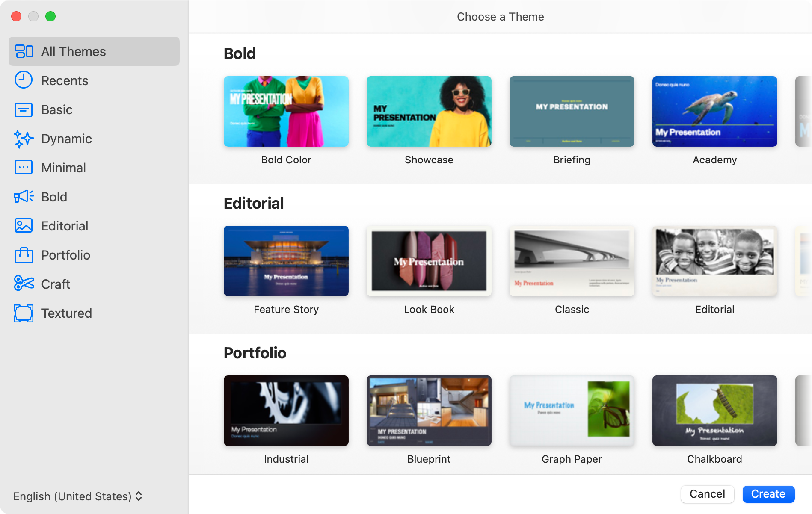Select the Graph Paper theme thumbnail
812x514 pixels.
pyautogui.click(x=572, y=411)
